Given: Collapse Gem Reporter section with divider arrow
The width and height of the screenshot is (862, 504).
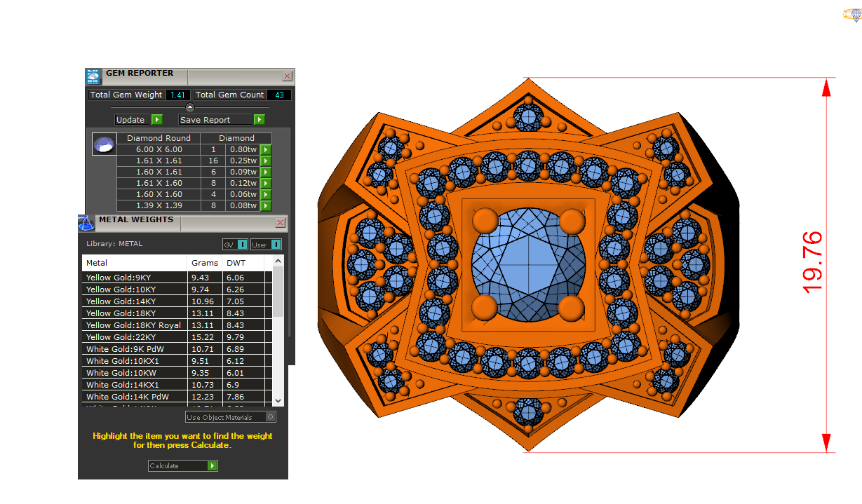Looking at the screenshot, I should (189, 107).
